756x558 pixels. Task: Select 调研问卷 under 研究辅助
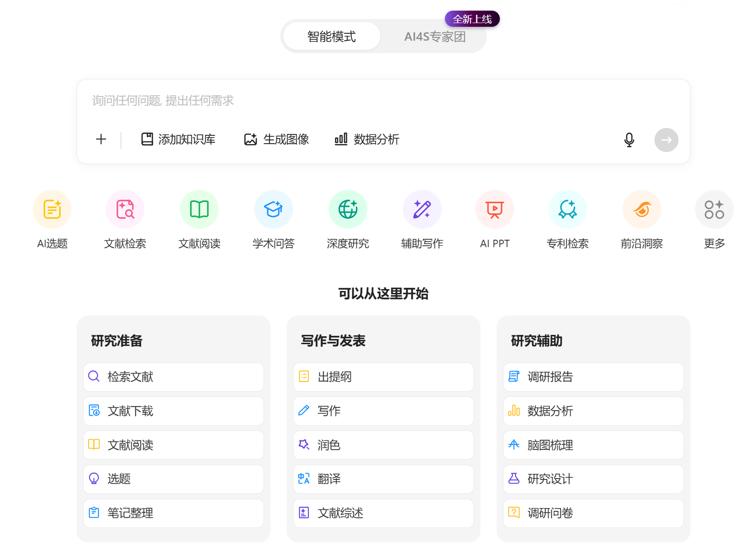coord(594,513)
